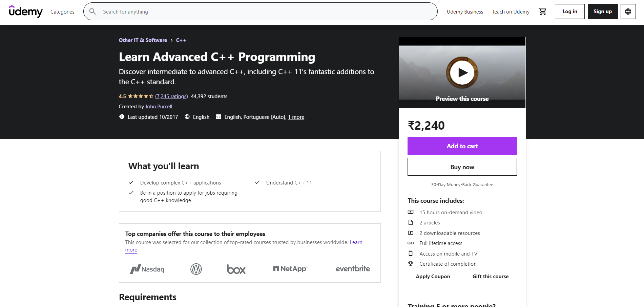Click the Sign up button
Screen dimensions: 644x307
pos(603,12)
